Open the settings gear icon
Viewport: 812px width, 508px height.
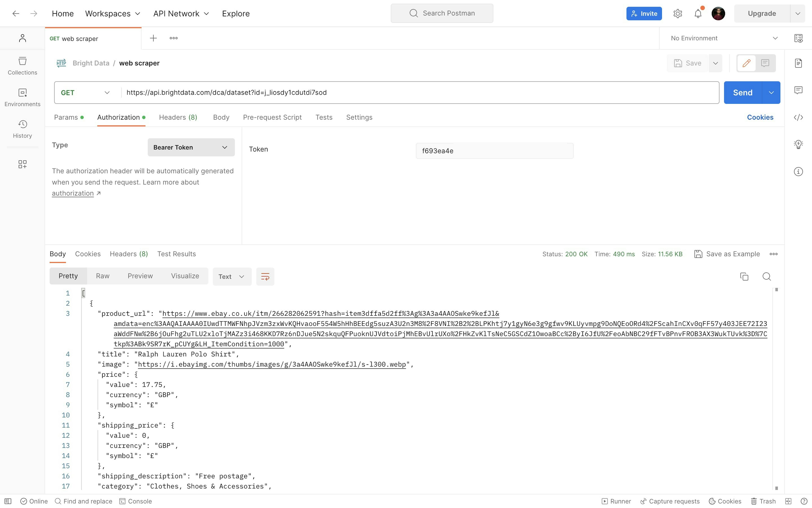(x=678, y=13)
